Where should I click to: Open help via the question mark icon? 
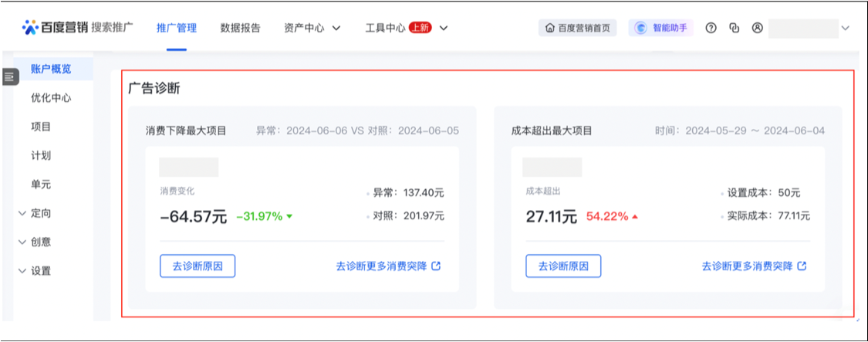pos(711,28)
